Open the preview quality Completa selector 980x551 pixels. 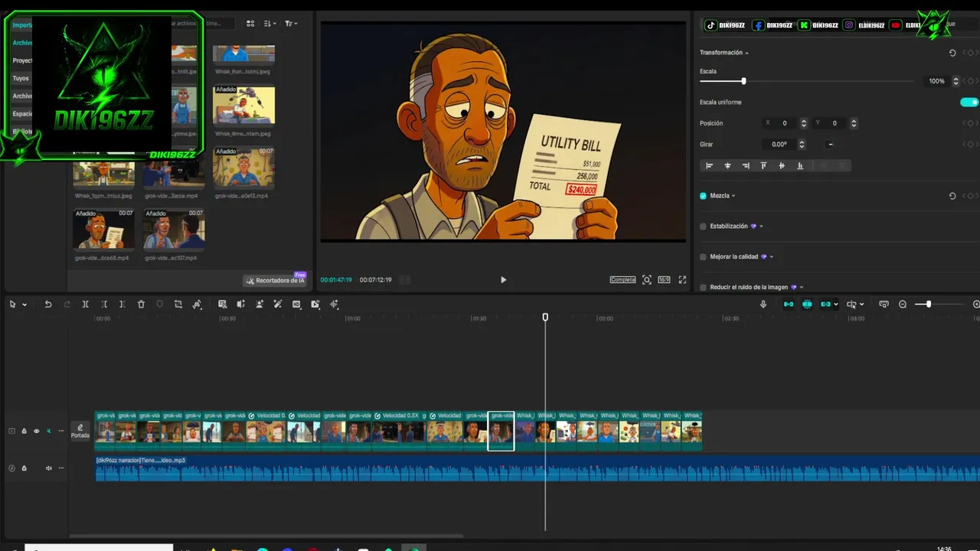click(x=622, y=280)
